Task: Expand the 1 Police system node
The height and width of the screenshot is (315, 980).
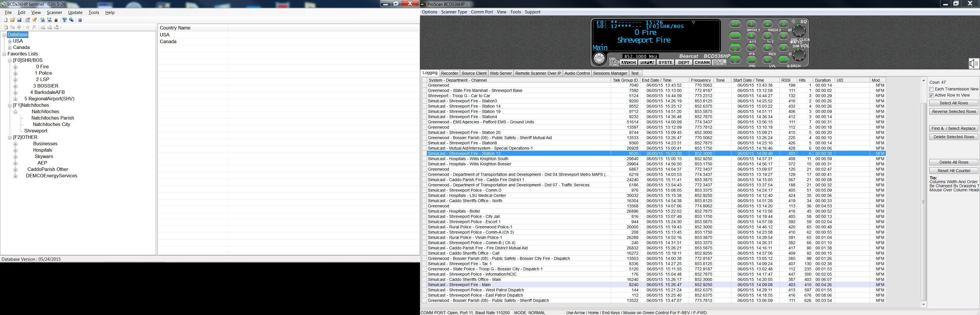Action: click(15, 73)
